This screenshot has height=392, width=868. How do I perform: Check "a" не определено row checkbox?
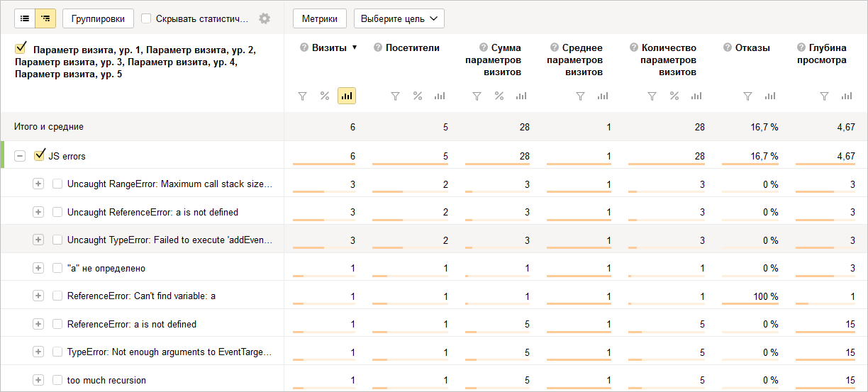pos(57,268)
